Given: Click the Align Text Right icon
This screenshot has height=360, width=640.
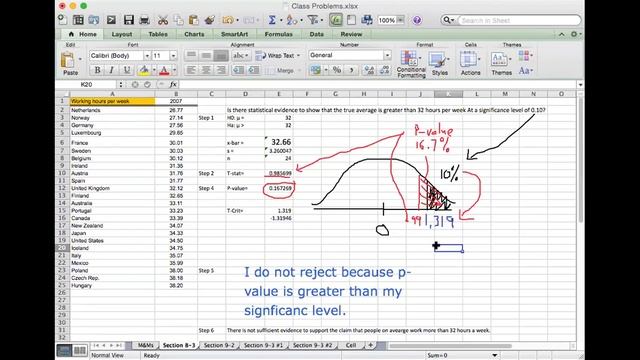Looking at the screenshot, I should click(221, 70).
